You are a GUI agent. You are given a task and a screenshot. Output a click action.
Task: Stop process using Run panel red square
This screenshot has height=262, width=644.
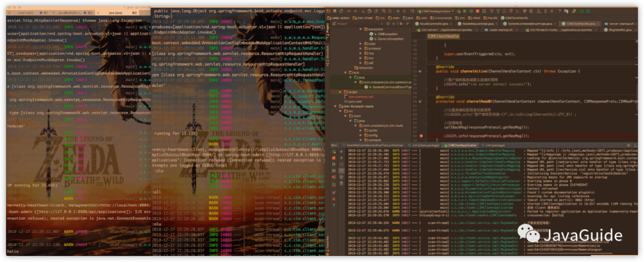click(x=334, y=158)
